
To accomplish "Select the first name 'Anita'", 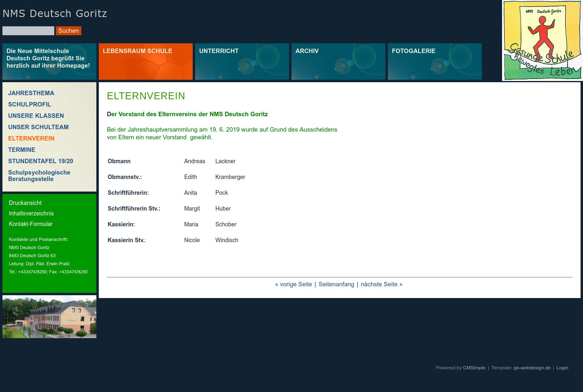I will pos(191,193).
